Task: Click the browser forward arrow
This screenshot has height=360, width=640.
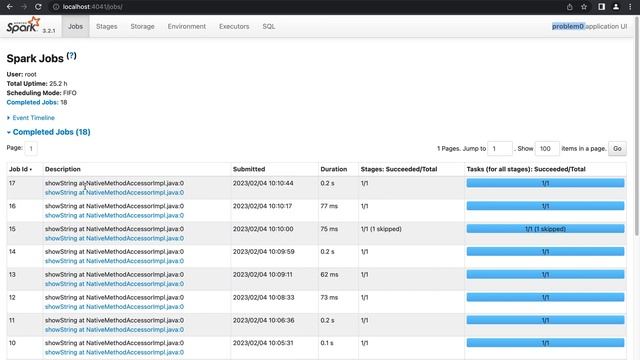Action: coord(24,7)
